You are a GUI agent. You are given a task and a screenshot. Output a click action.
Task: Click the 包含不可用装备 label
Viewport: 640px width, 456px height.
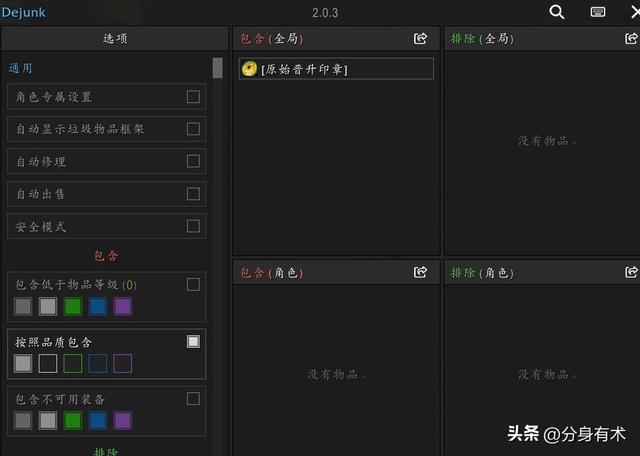(60, 399)
